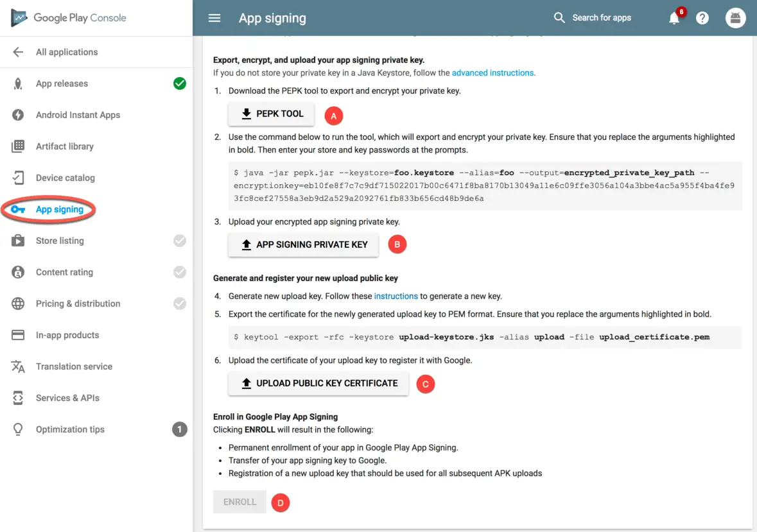This screenshot has width=757, height=532.
Task: Open the advanced instructions link
Action: pyautogui.click(x=492, y=73)
